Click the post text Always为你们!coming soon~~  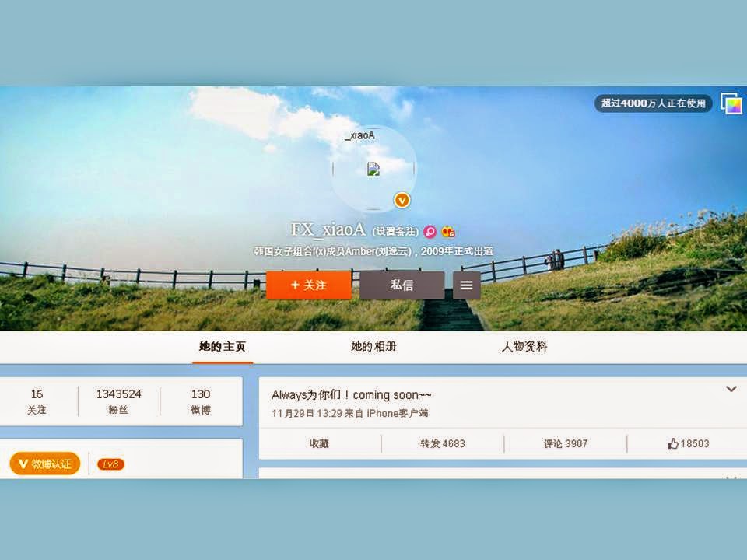click(351, 395)
